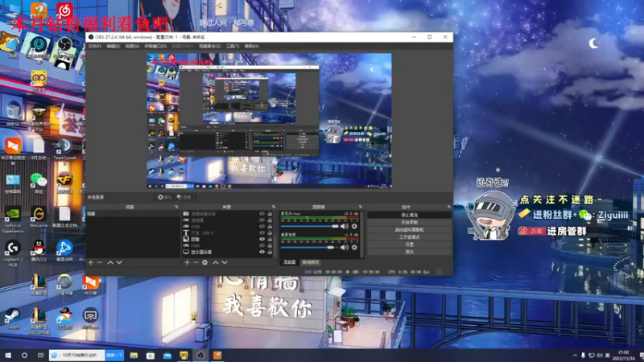Pop out the Controls dock icon
Viewport: 644px width, 362px height.
pos(449,207)
